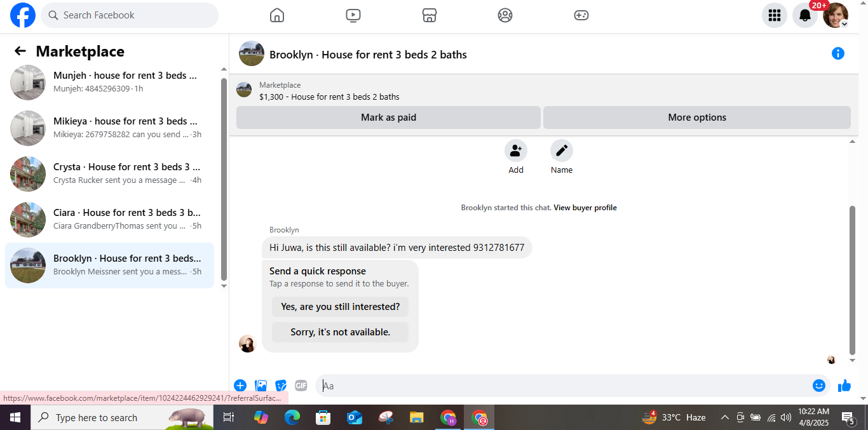Open the Groups icon in top bar

tap(505, 15)
